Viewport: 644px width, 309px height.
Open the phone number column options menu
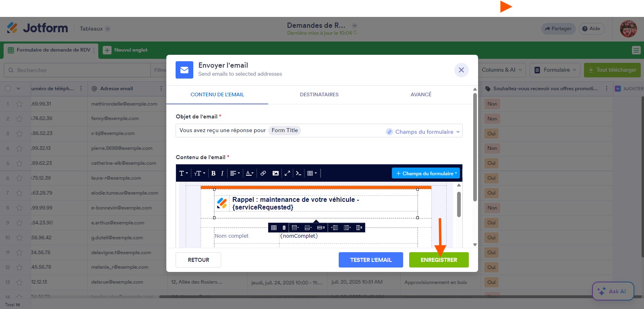tap(81, 89)
